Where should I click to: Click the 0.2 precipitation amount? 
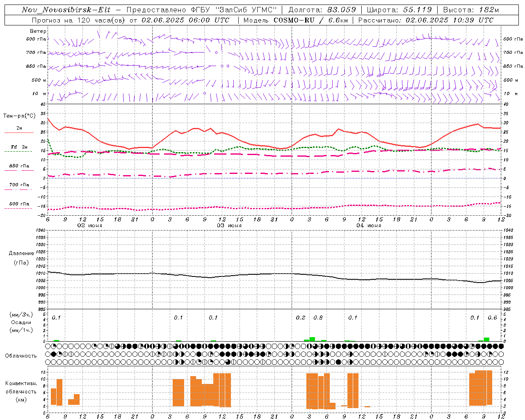point(301,318)
